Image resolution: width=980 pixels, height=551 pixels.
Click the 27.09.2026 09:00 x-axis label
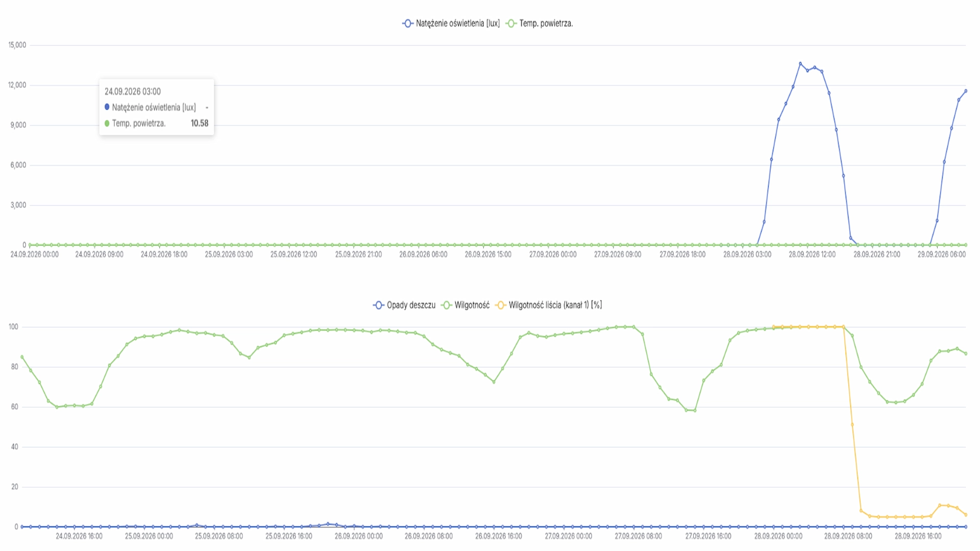[x=618, y=254]
